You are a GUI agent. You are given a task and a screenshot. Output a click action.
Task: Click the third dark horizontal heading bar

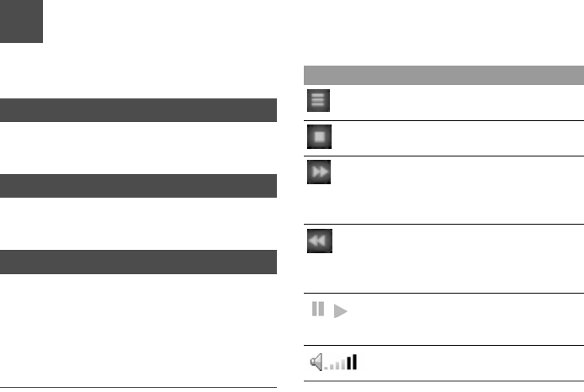(x=138, y=262)
